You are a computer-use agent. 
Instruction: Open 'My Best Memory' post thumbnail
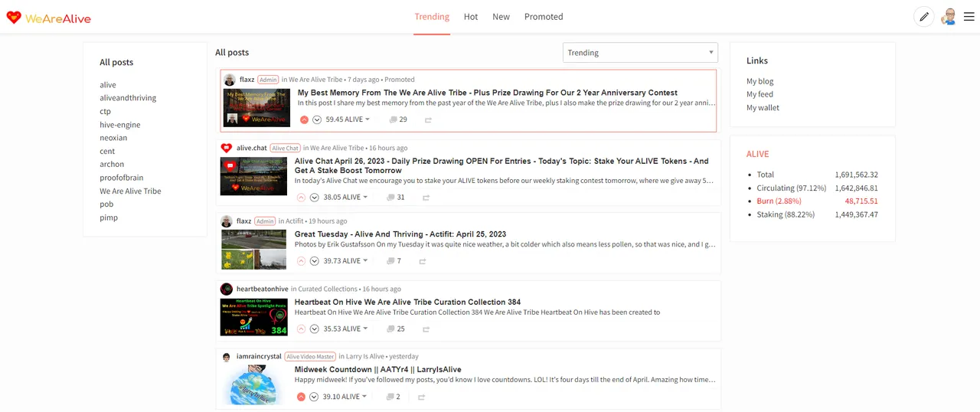coord(256,108)
